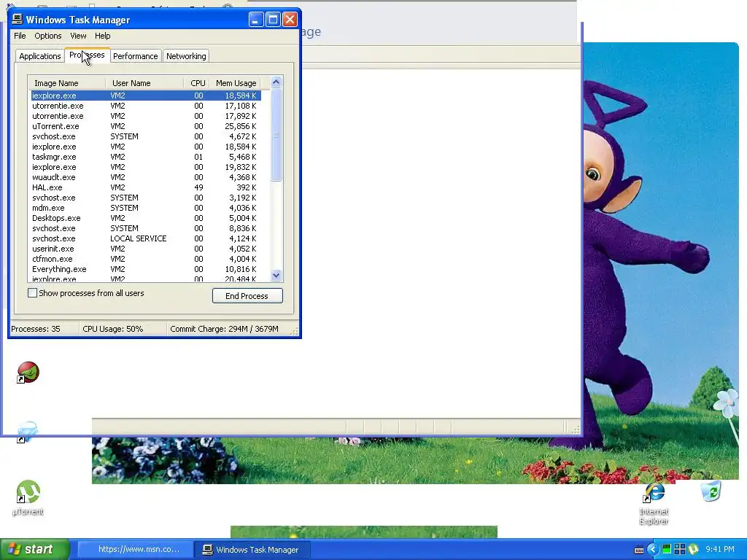The image size is (747, 560).
Task: Open the µTorrent desktop shortcut
Action: click(28, 497)
